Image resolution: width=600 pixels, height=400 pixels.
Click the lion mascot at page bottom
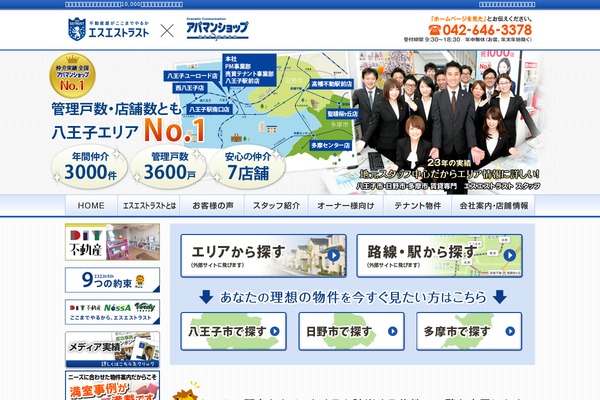pos(186,391)
